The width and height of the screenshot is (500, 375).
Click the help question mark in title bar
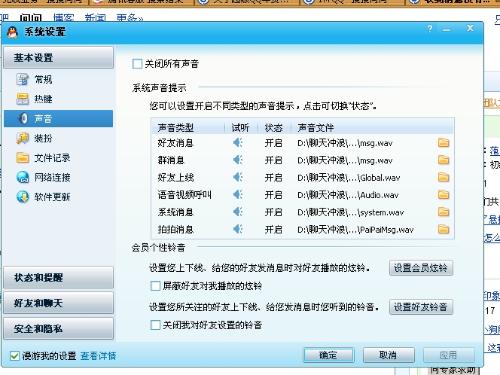tap(430, 29)
